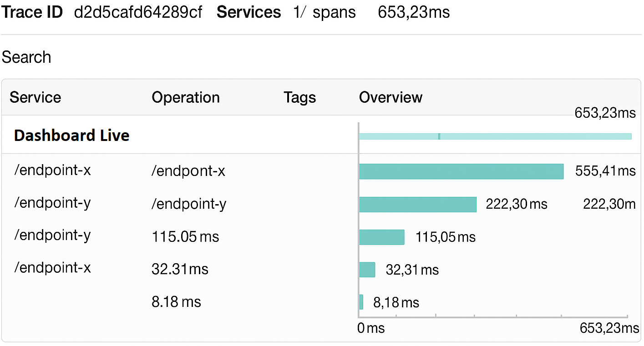Select the tiny 8,18ms span bar
644x346 pixels.
(361, 302)
